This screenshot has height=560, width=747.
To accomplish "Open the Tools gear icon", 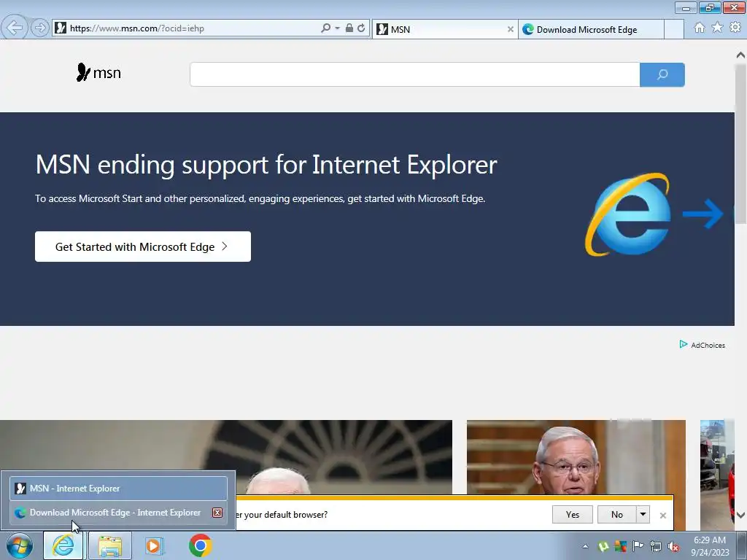I will (735, 28).
